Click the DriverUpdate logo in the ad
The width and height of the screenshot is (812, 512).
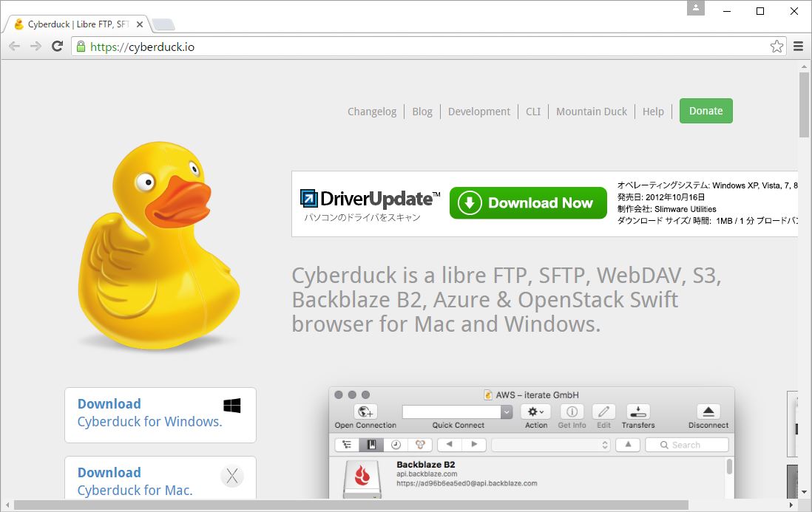[x=370, y=199]
